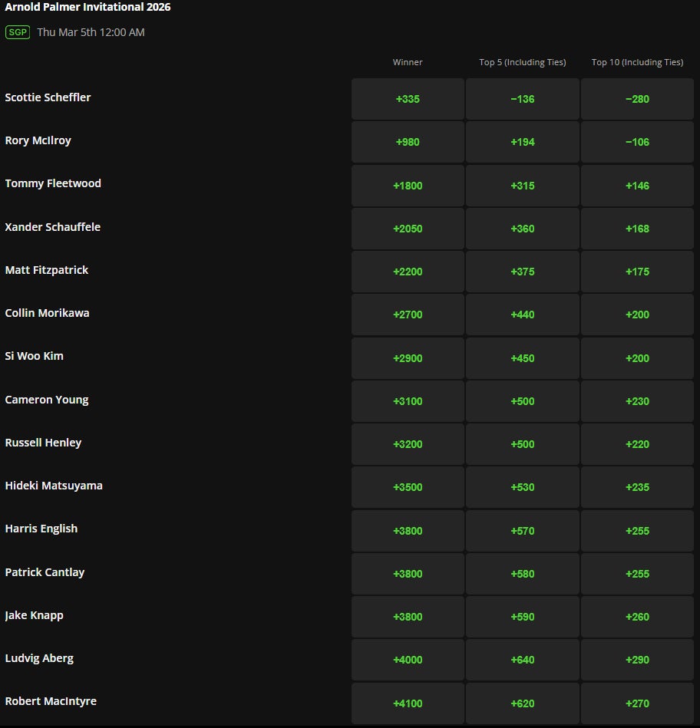Choose Rory McIlroy Top 10 at −106
Image resolution: width=700 pixels, height=728 pixels.
637,142
